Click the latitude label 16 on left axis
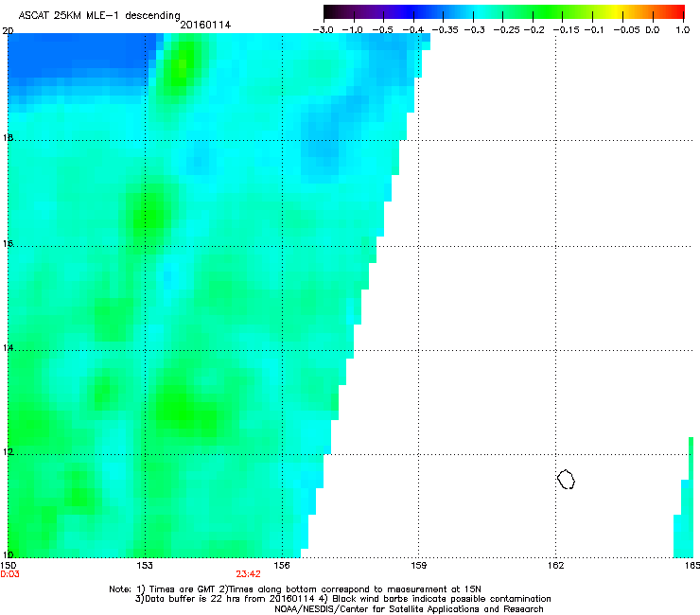Viewport: 700px width, 615px height. [8, 244]
